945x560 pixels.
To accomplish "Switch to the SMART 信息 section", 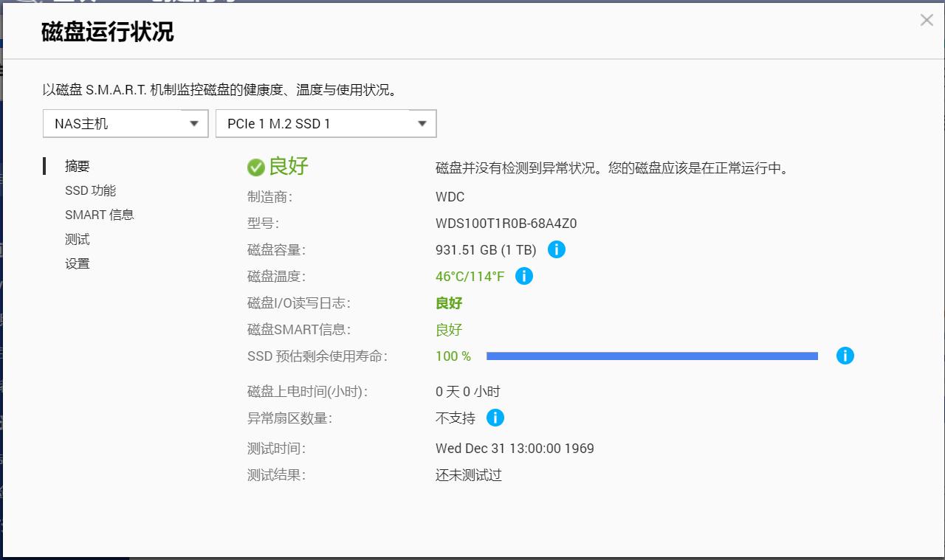I will click(99, 215).
